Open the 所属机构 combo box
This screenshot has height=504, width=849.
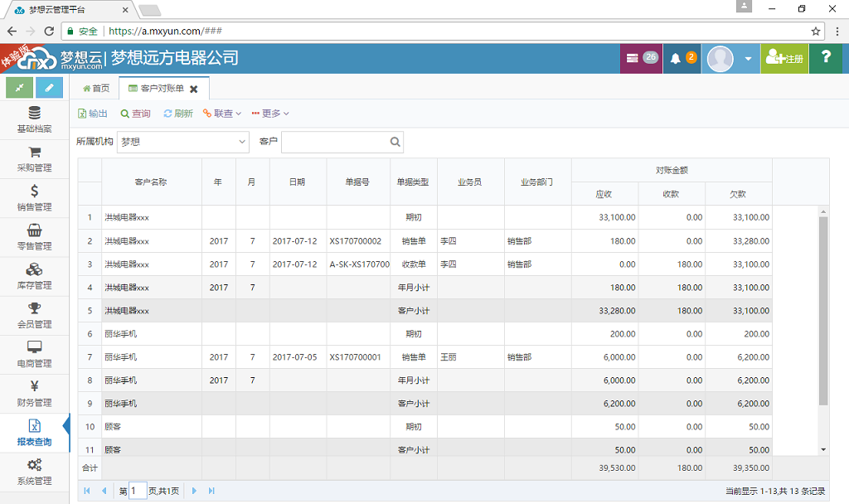[183, 142]
